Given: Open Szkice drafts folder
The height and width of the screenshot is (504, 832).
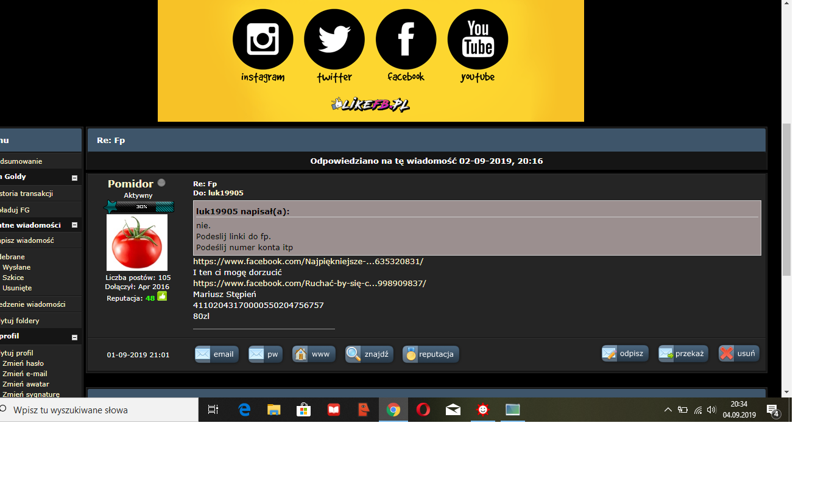Looking at the screenshot, I should tap(13, 278).
